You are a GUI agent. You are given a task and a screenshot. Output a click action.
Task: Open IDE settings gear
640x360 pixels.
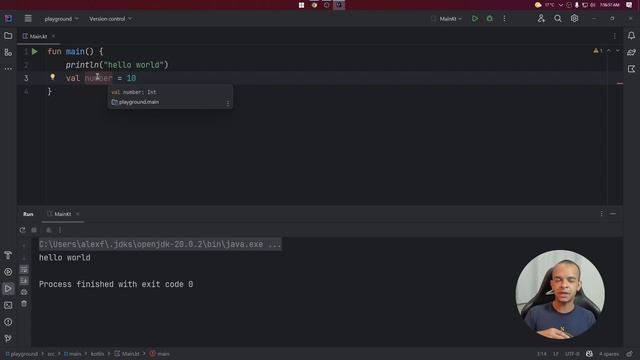pos(574,18)
